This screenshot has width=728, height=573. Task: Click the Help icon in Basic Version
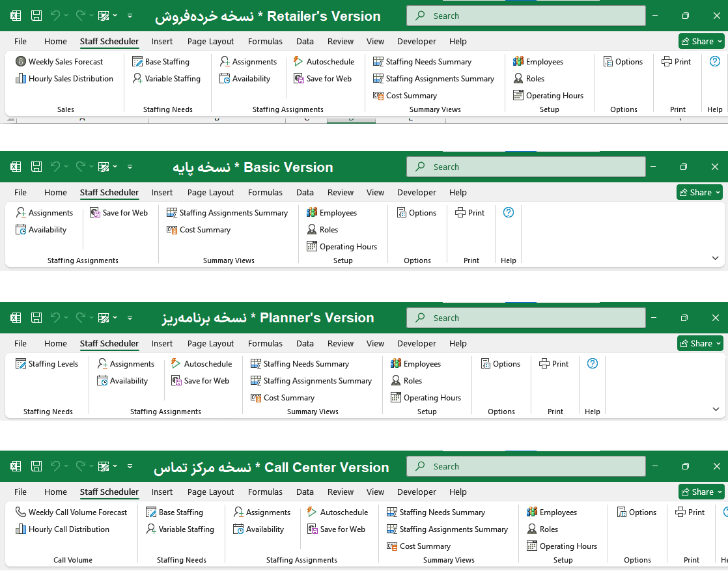(x=509, y=212)
